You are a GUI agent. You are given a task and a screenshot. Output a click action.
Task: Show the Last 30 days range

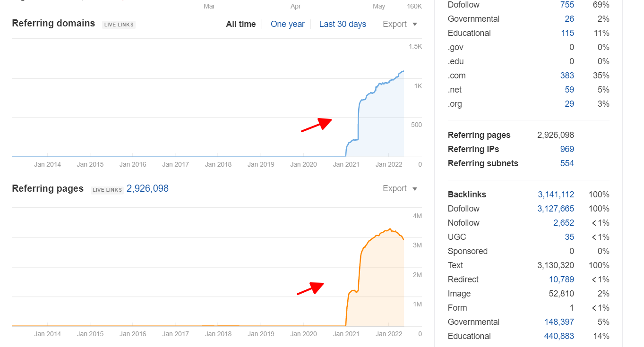point(343,24)
